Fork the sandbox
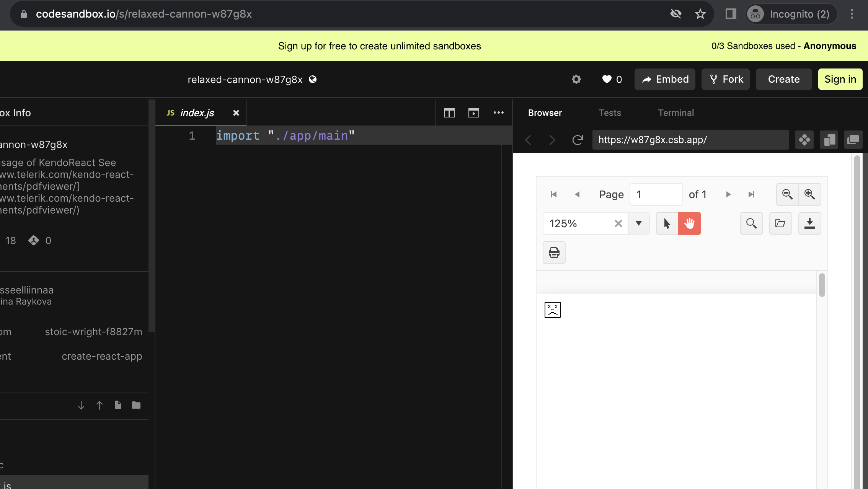The width and height of the screenshot is (868, 489). 725,79
